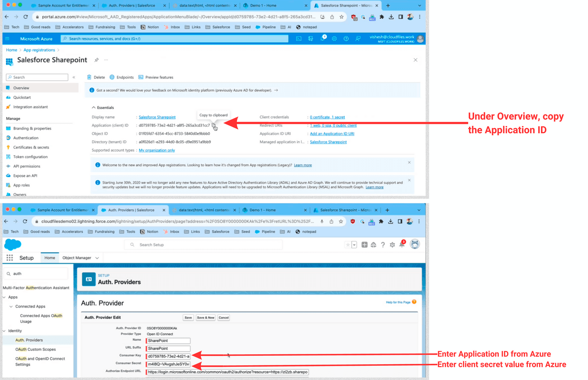Copy Application (client) ID with clipboard icon
588x380 pixels.
click(214, 125)
